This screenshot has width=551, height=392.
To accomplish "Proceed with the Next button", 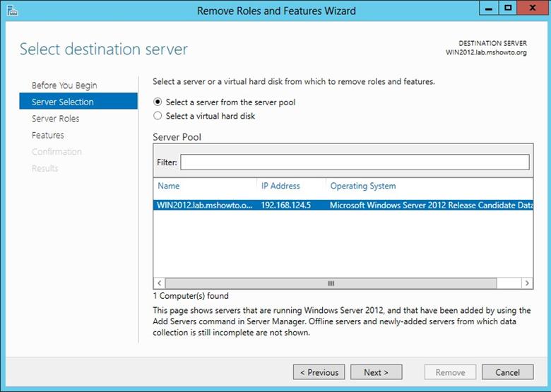I will click(377, 372).
